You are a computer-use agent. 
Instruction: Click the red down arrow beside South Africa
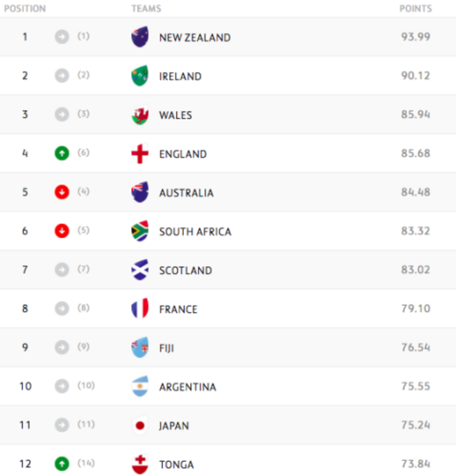62,231
